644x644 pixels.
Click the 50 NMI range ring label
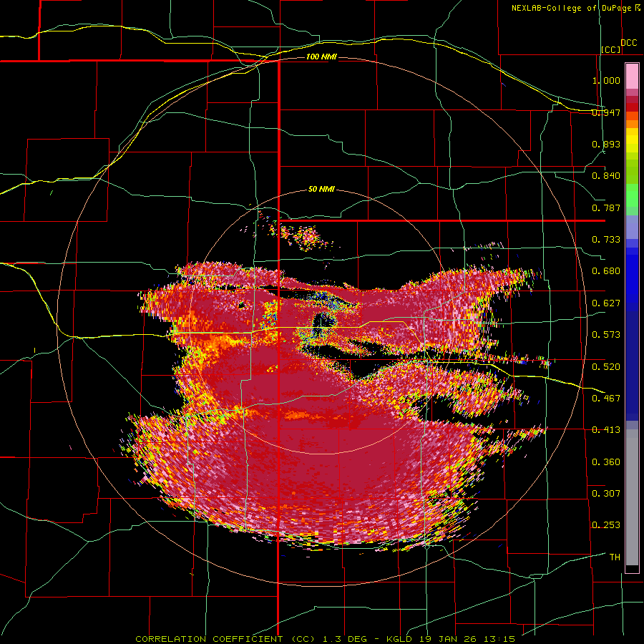[x=321, y=189]
